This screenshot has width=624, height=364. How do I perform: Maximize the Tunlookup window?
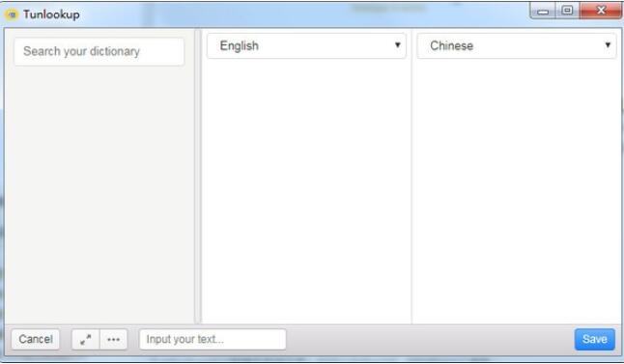[567, 11]
